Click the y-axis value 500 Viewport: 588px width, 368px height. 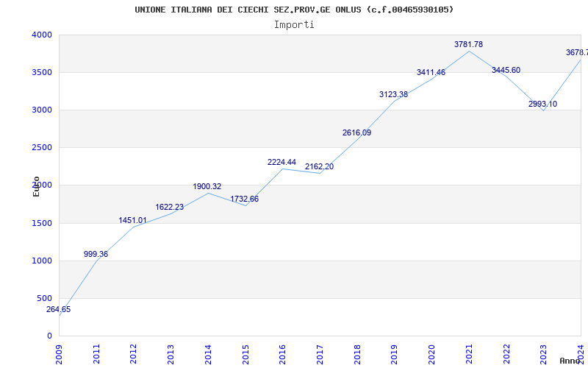click(x=45, y=299)
